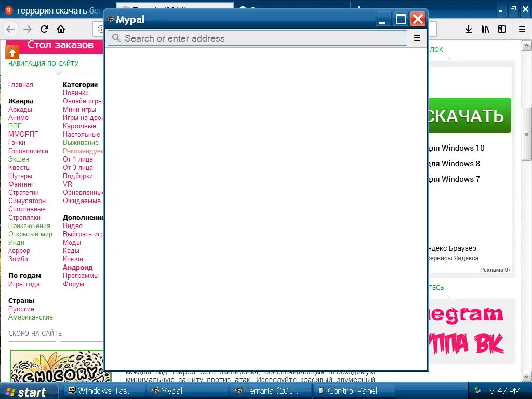The height and width of the screenshot is (399, 532).
Task: Open the Экшен genre link
Action: 19,159
